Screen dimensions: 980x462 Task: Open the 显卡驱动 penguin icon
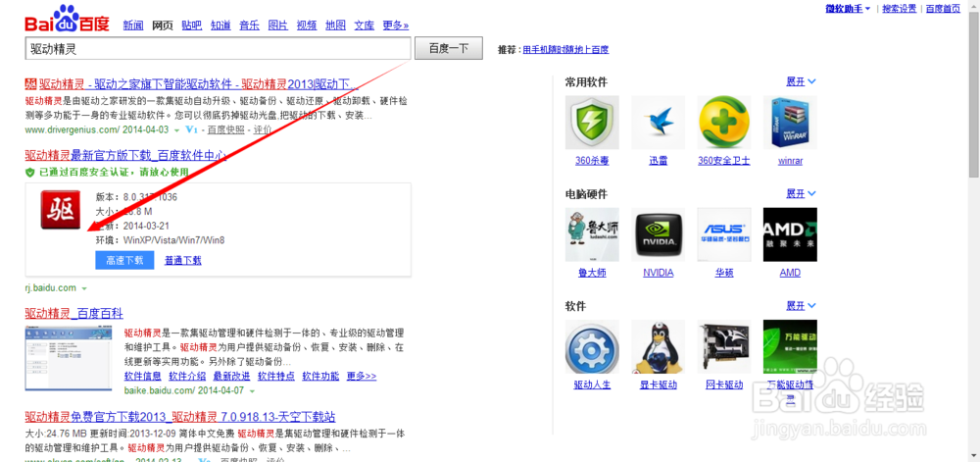click(x=659, y=347)
